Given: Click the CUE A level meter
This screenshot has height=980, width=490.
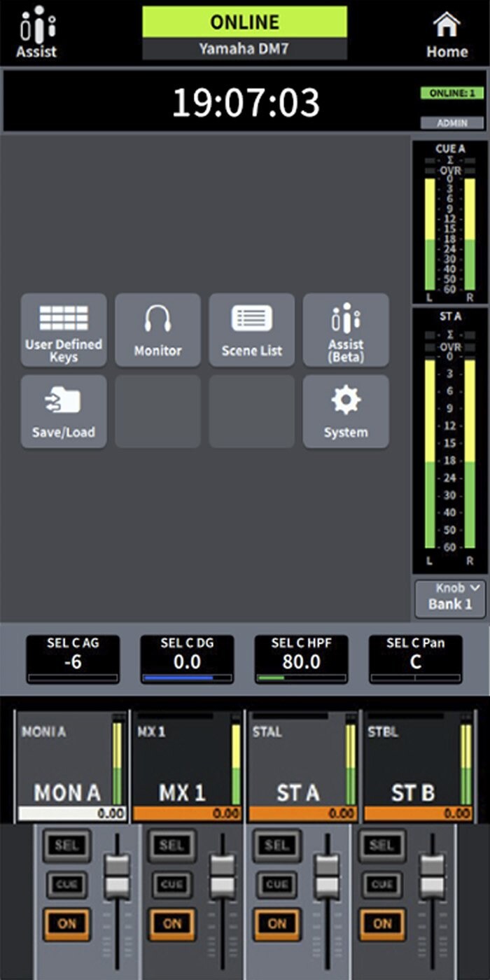Looking at the screenshot, I should pyautogui.click(x=449, y=221).
